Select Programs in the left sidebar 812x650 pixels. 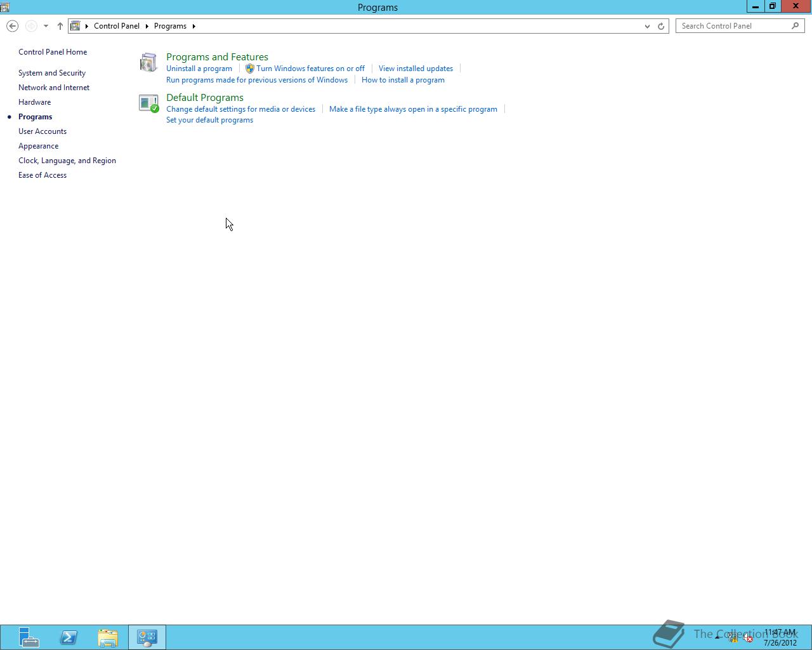[x=36, y=117]
